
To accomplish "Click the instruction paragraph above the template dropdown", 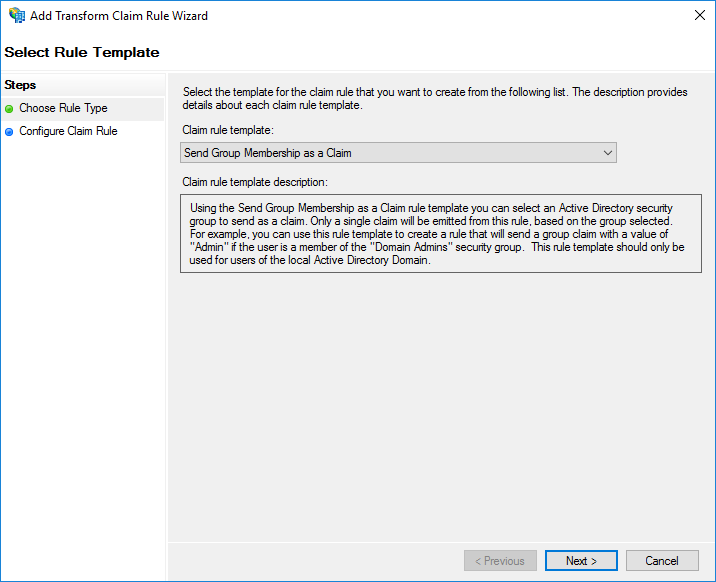I will coord(435,99).
